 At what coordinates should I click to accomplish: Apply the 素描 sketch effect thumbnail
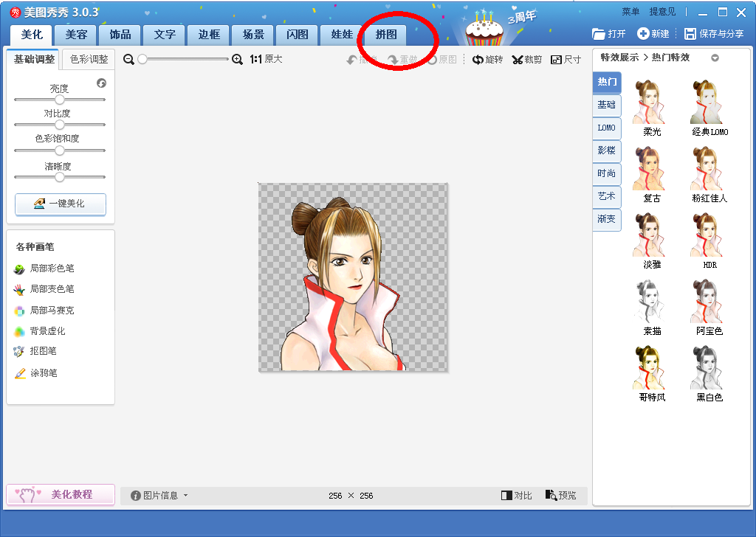(x=652, y=307)
